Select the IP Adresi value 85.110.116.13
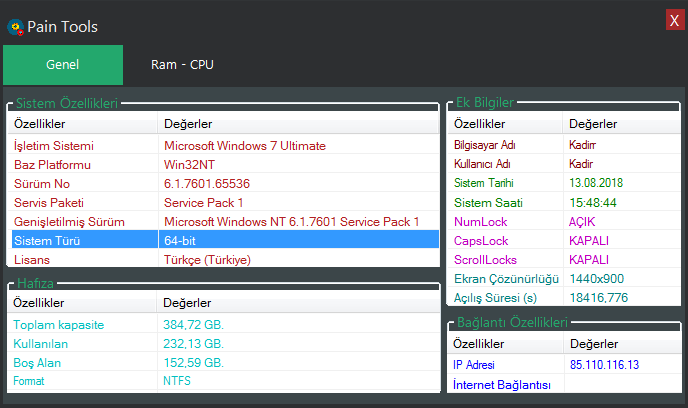This screenshot has width=688, height=408. click(x=604, y=365)
